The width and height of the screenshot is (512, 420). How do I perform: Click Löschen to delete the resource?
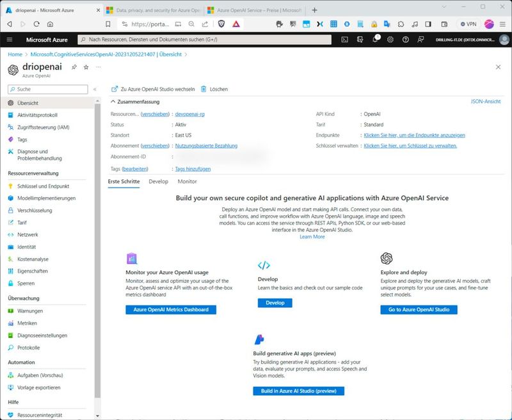214,89
